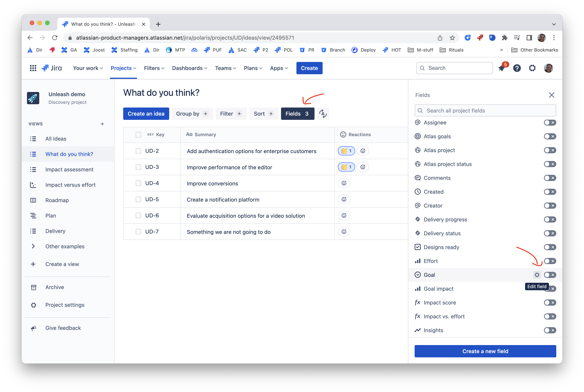The width and height of the screenshot is (584, 392).
Task: Check the box for idea UD-5
Action: click(x=138, y=199)
